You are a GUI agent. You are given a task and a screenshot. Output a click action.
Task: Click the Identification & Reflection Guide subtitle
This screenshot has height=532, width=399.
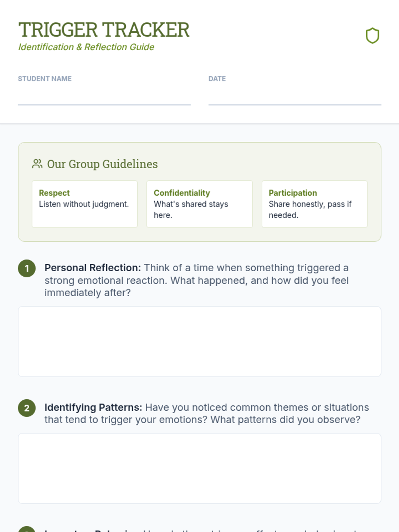(86, 47)
